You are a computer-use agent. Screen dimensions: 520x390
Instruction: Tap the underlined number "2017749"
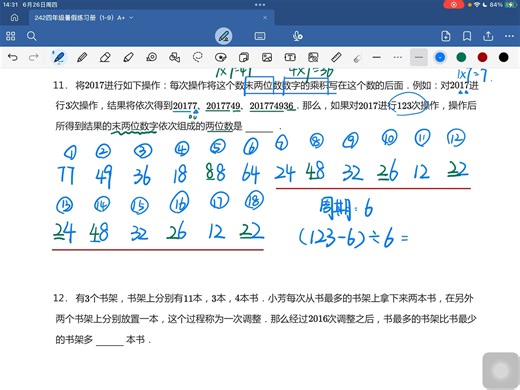(223, 106)
